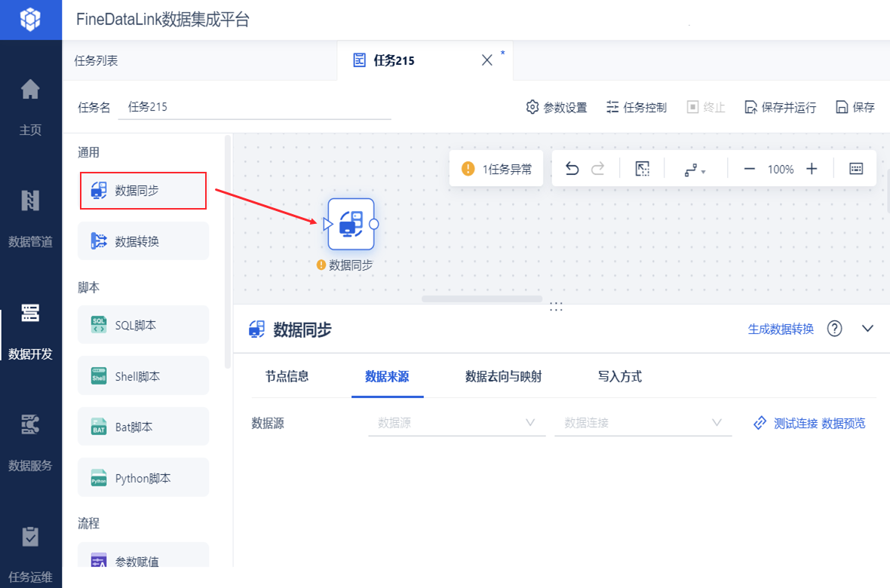Click the 100% zoom level text
Image resolution: width=890 pixels, height=588 pixels.
[x=781, y=169]
